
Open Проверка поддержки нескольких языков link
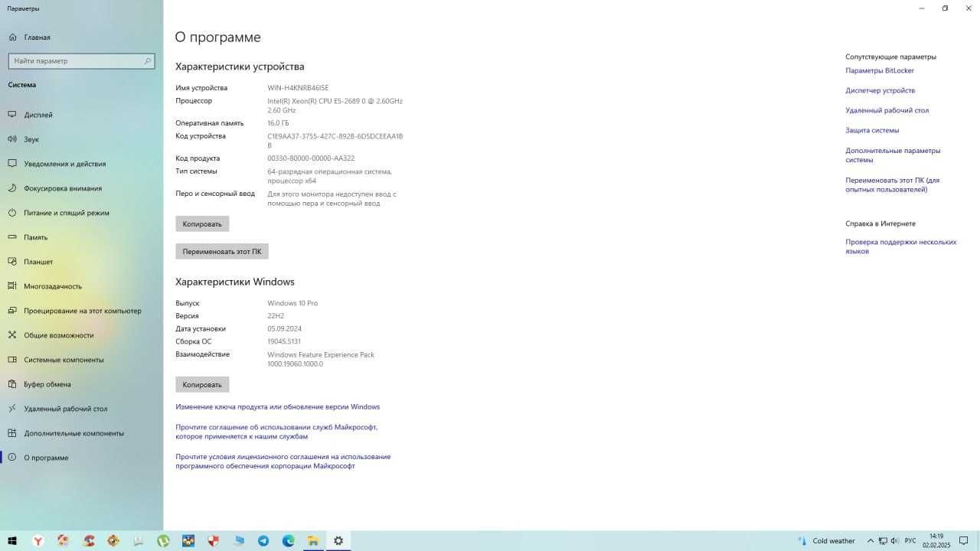coord(901,246)
